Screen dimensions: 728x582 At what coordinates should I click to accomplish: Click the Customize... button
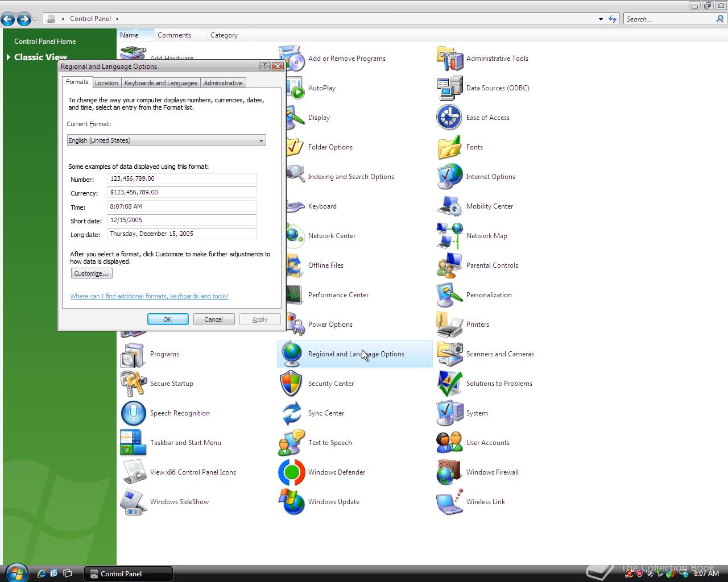point(92,273)
